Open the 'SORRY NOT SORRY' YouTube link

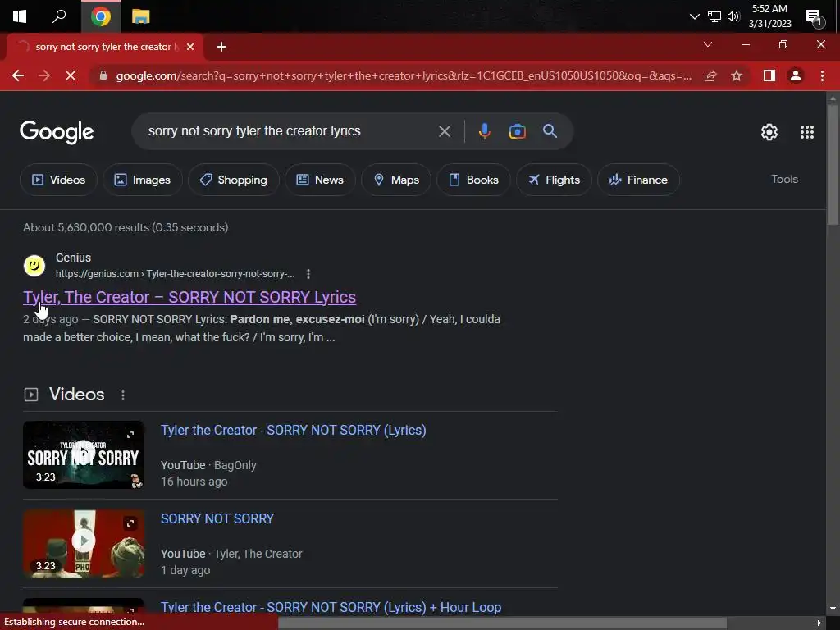[217, 518]
